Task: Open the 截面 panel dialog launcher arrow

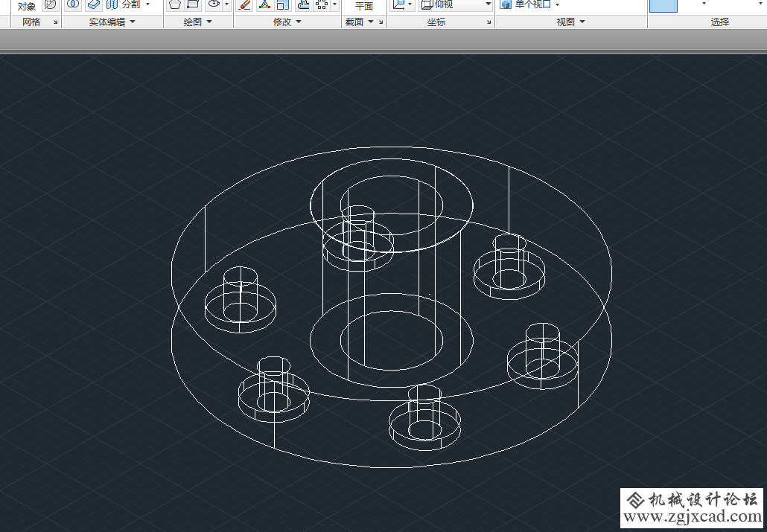Action: [x=381, y=22]
